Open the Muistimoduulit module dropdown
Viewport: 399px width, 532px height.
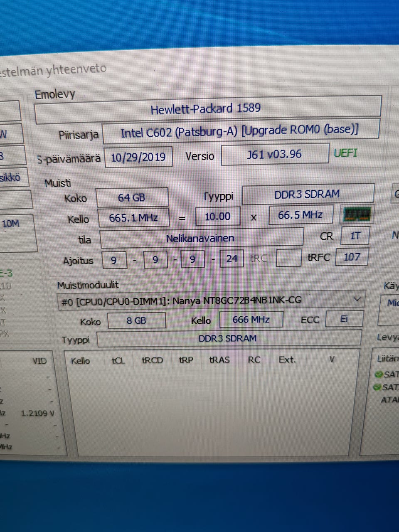click(x=212, y=300)
